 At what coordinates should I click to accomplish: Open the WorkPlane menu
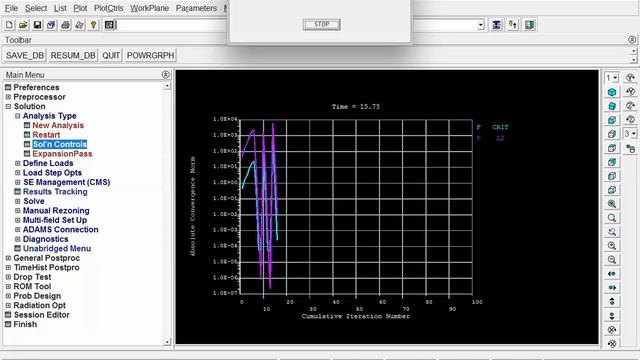click(x=149, y=8)
